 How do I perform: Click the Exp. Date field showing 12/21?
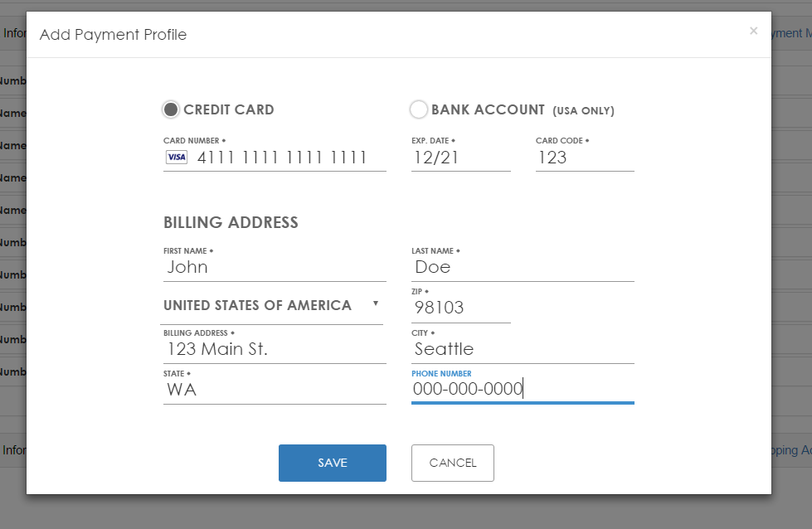click(460, 158)
